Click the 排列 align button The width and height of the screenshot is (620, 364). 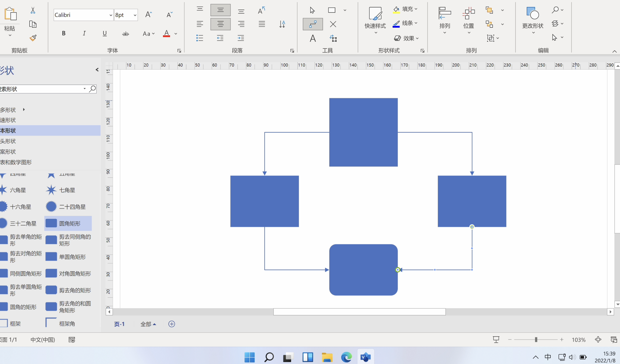(445, 20)
